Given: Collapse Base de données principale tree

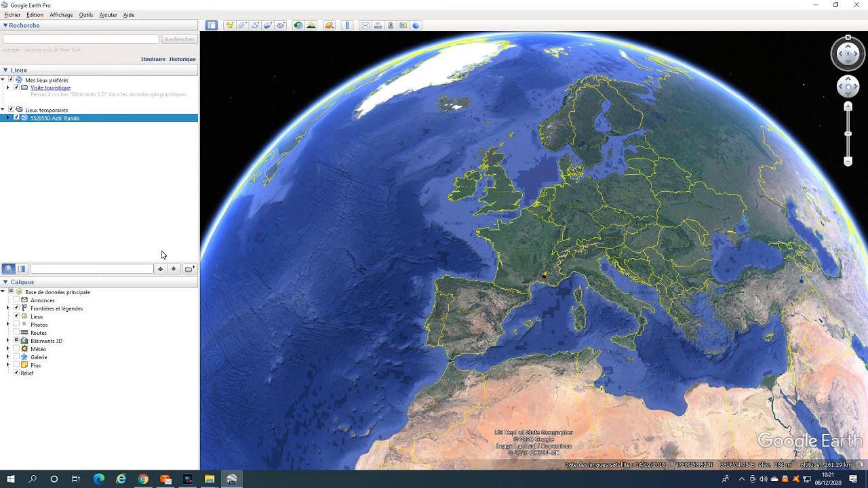Looking at the screenshot, I should [x=3, y=292].
